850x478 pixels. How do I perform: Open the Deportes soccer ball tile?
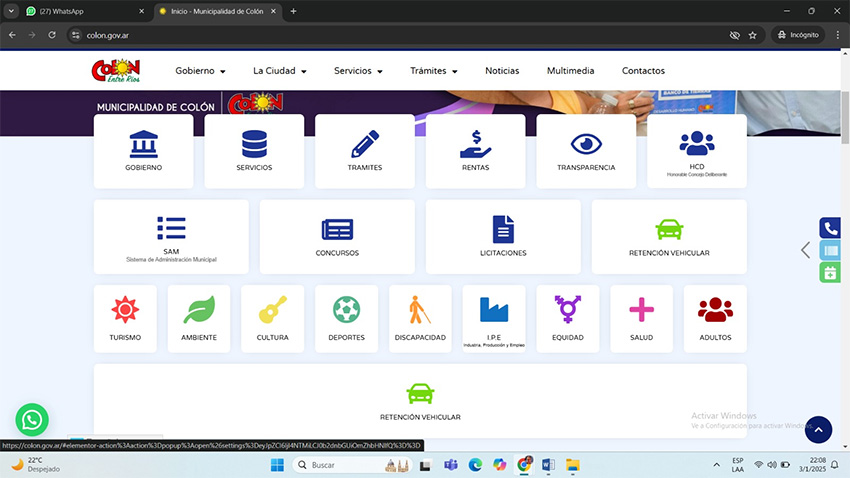(346, 318)
